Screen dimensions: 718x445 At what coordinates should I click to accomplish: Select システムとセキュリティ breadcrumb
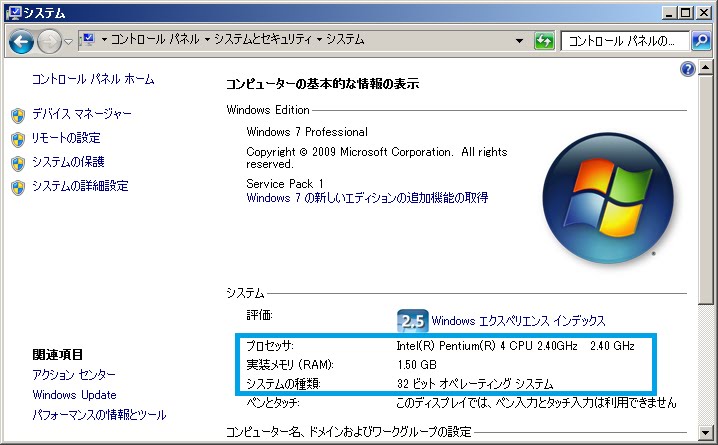[x=263, y=40]
